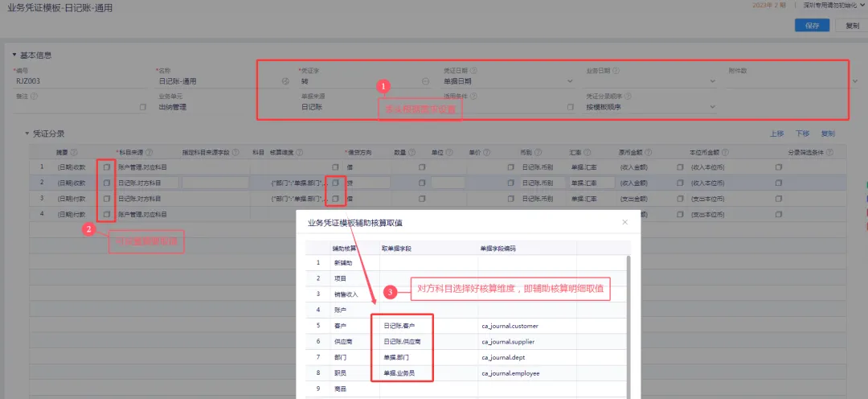This screenshot has height=399, width=868.
Task: Click the 业务单元 value 出纳管理
Action: pos(172,107)
